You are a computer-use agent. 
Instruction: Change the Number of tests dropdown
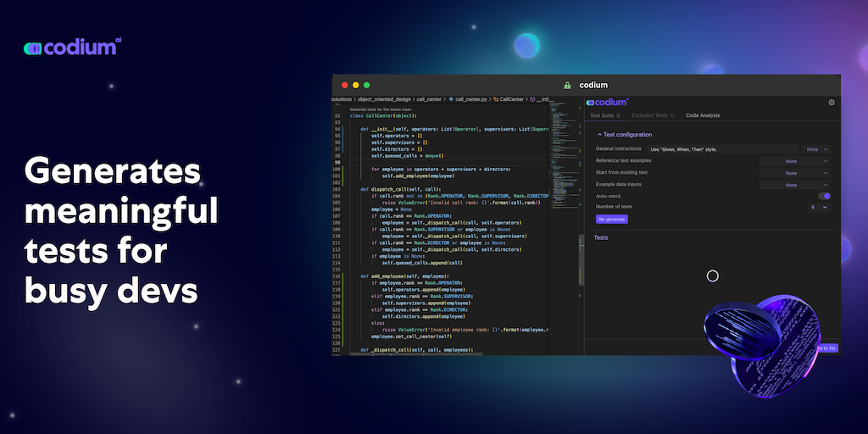click(x=818, y=207)
